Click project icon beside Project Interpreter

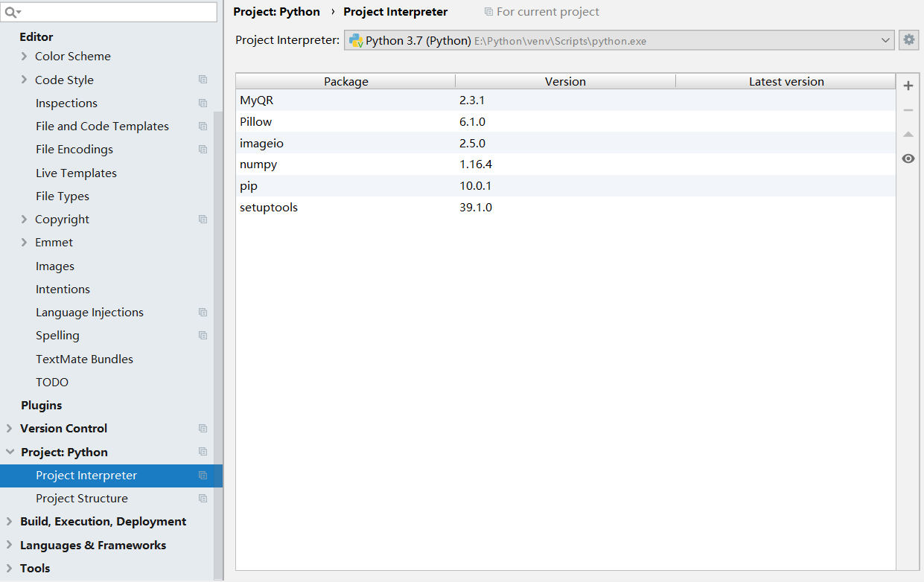[x=203, y=475]
